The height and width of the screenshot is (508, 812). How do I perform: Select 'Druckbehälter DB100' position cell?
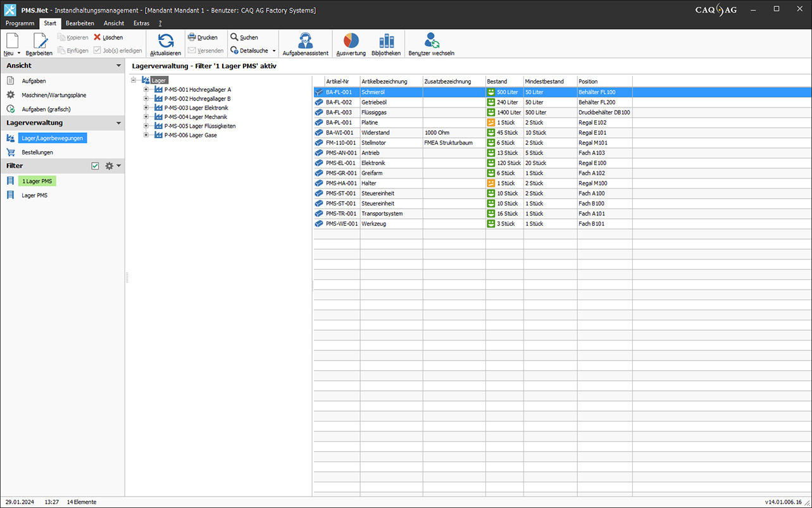coord(604,113)
